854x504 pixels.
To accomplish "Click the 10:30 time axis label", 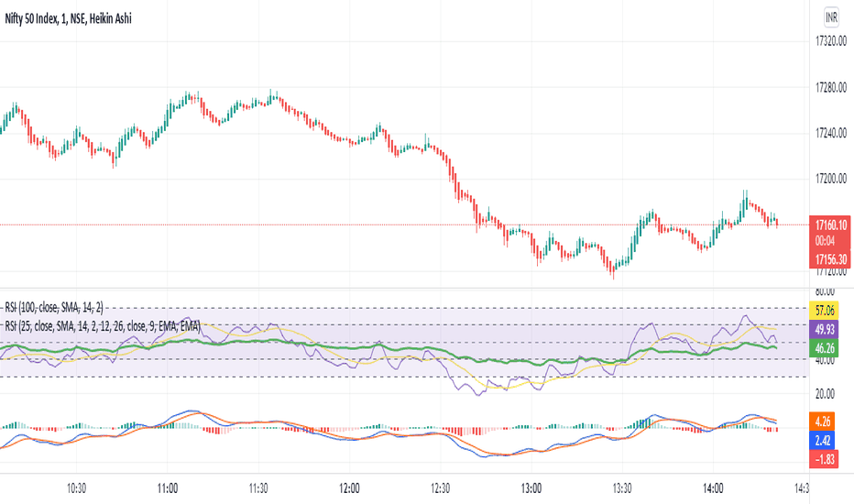I will click(76, 488).
